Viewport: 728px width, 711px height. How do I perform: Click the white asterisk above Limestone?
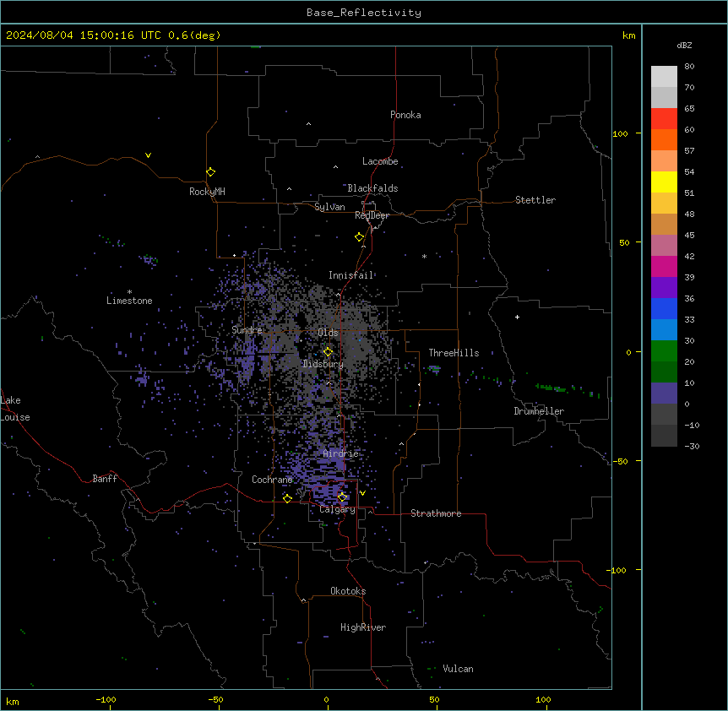tap(129, 292)
